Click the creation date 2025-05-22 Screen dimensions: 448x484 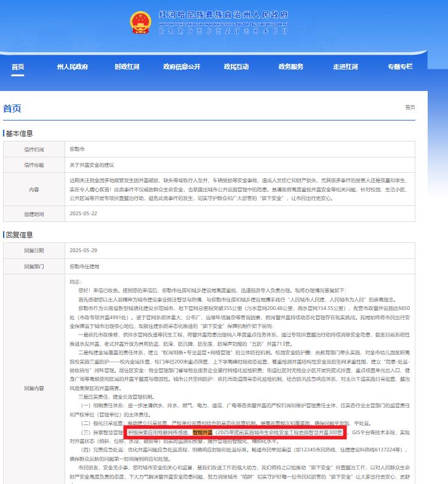click(83, 214)
